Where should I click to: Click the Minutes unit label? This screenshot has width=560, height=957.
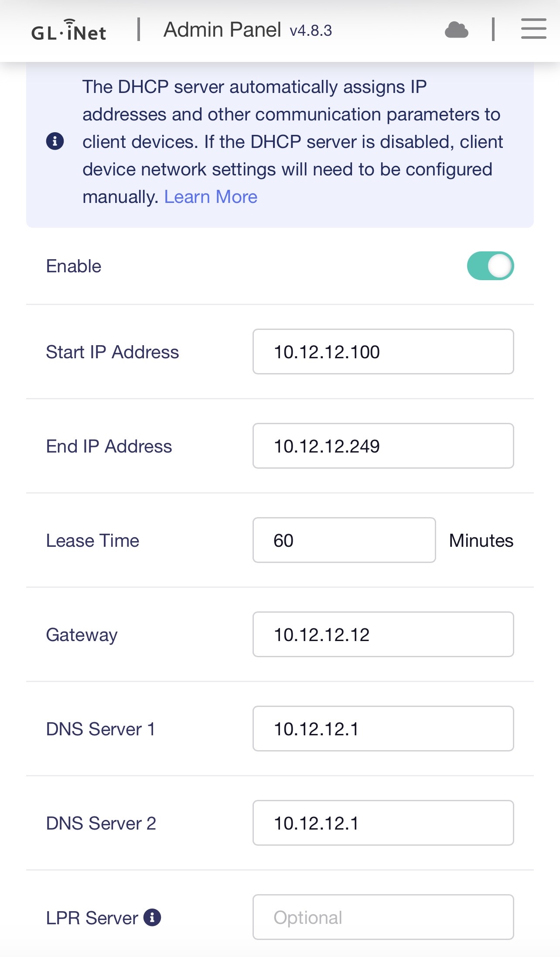[481, 541]
